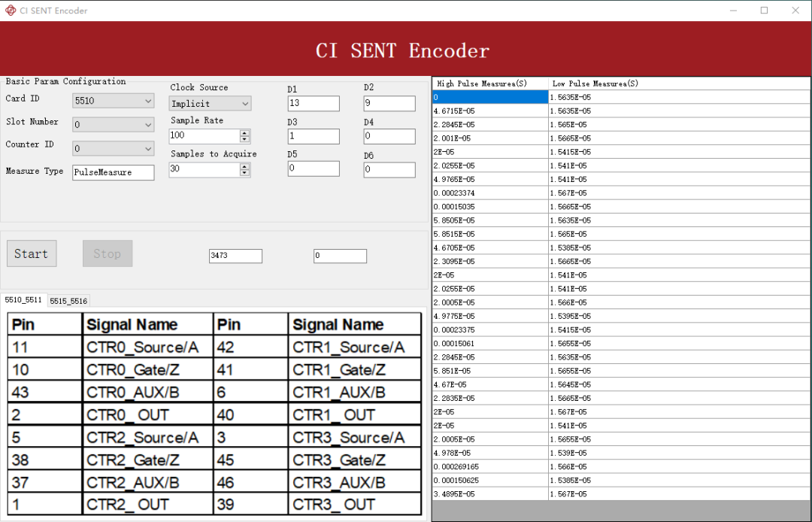The height and width of the screenshot is (522, 812).
Task: Switch to the 5510_5511 tab
Action: tap(23, 300)
